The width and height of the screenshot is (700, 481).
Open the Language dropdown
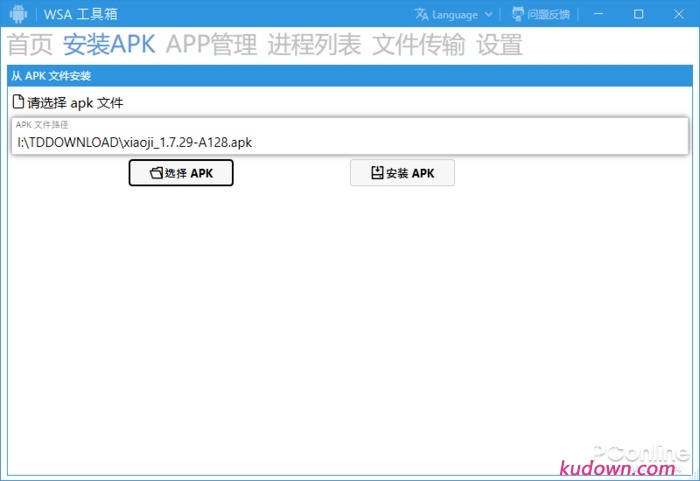(x=454, y=15)
